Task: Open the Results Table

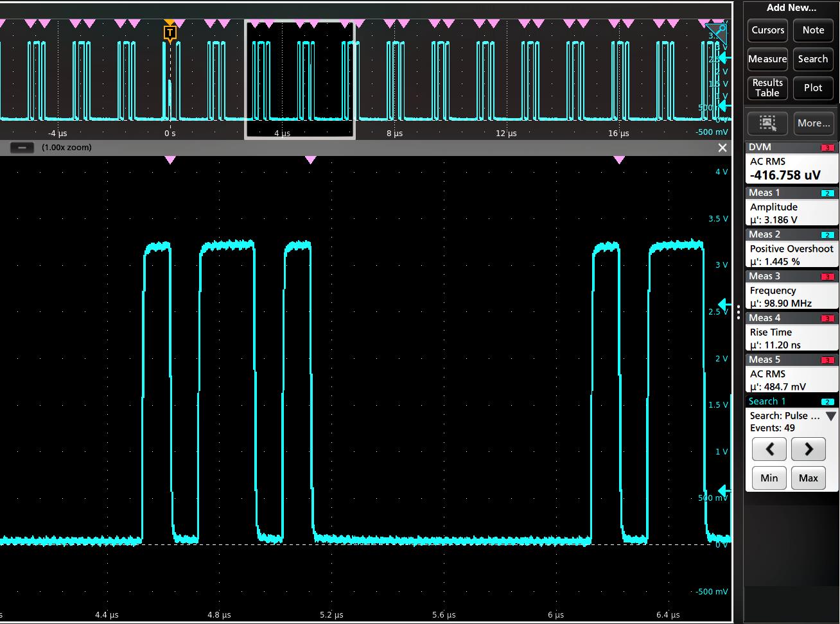Action: (767, 87)
